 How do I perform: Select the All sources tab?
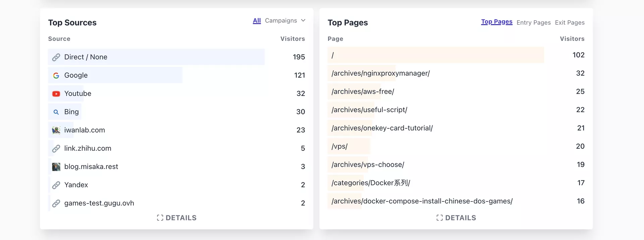pyautogui.click(x=257, y=20)
